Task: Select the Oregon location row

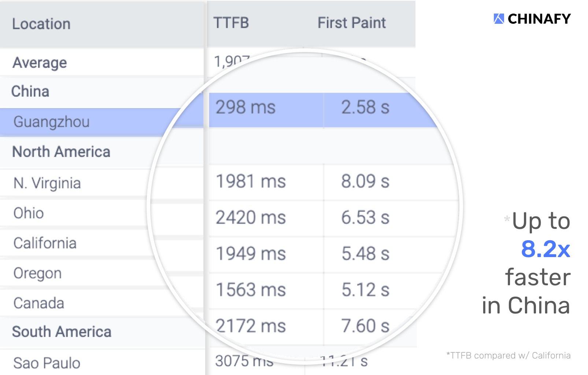Action: [37, 273]
